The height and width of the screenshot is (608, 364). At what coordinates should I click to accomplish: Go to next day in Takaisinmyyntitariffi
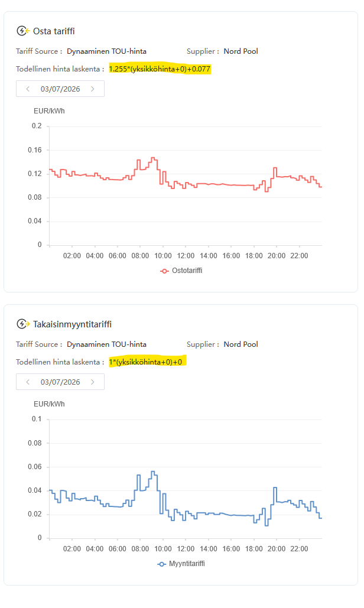(92, 382)
